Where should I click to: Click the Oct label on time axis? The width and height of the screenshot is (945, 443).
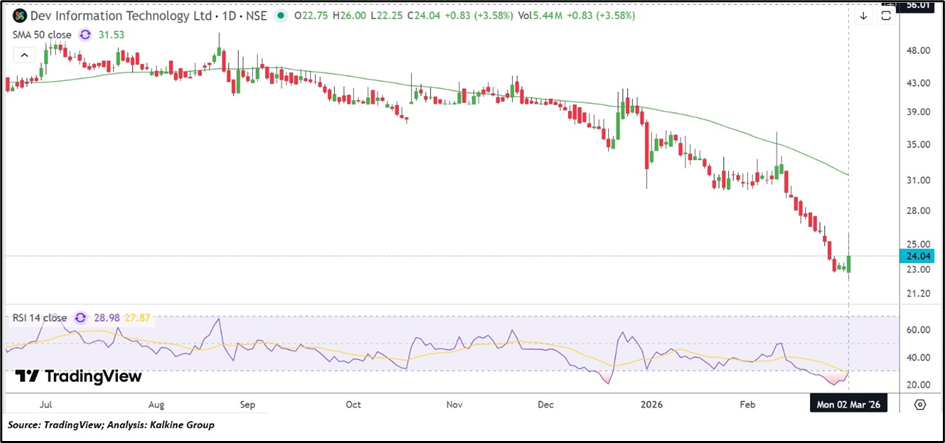[x=352, y=406]
